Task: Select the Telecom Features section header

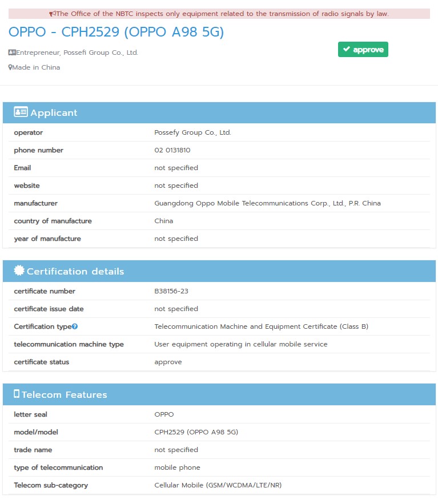Action: coord(219,394)
